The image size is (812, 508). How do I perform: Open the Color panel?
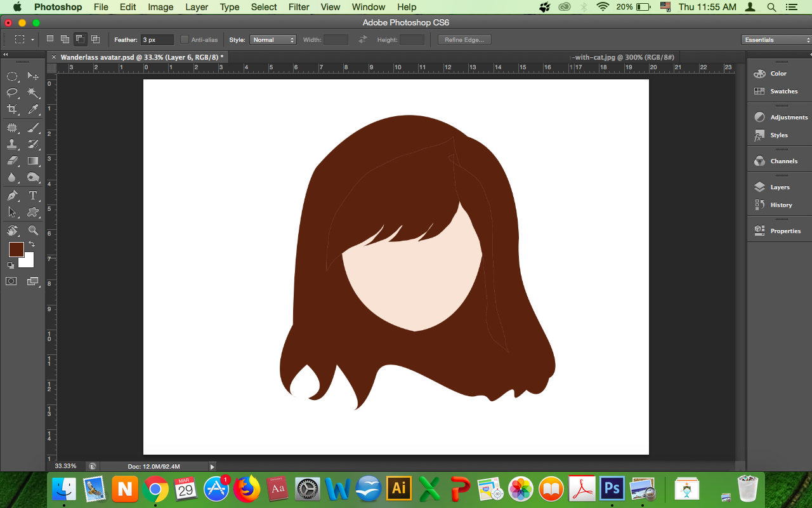pyautogui.click(x=778, y=74)
